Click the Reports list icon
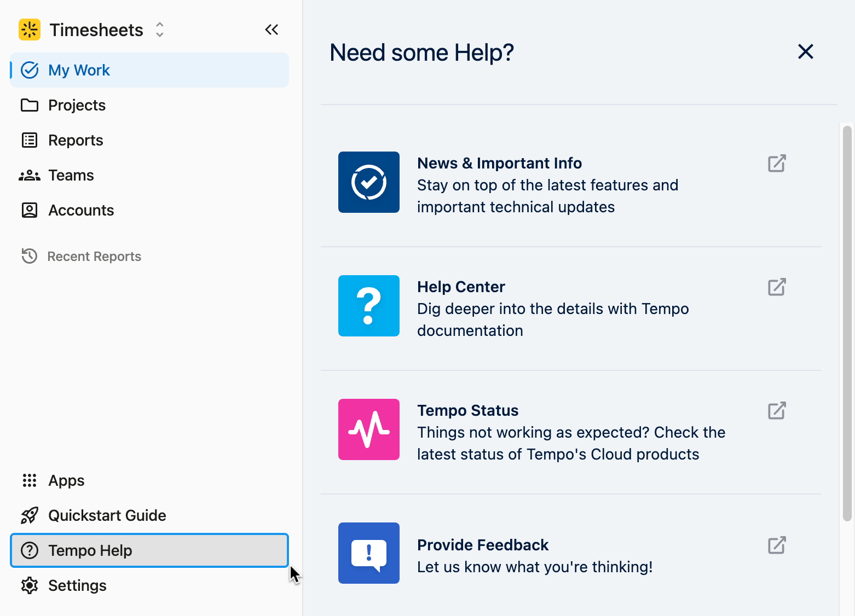Viewport: 855px width, 616px height. click(30, 140)
